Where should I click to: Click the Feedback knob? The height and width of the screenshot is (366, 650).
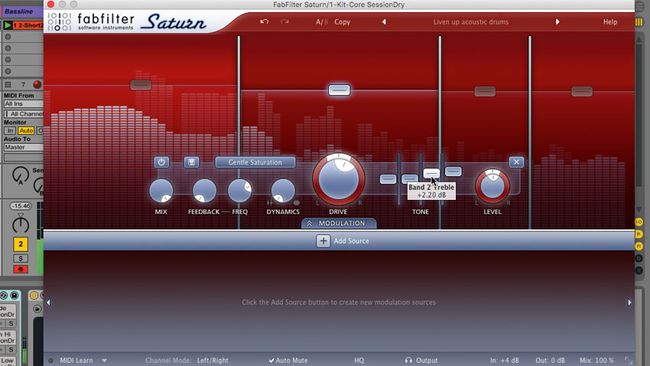point(204,191)
